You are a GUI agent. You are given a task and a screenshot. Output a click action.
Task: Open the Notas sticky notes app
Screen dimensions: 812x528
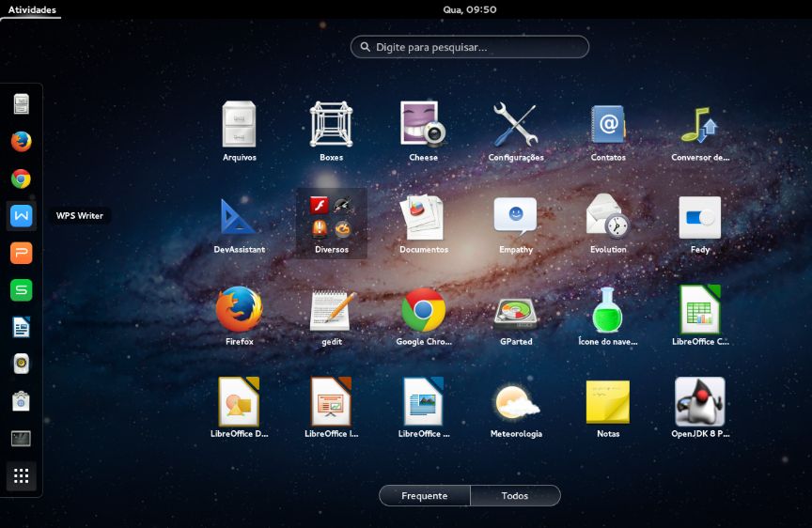608,408
